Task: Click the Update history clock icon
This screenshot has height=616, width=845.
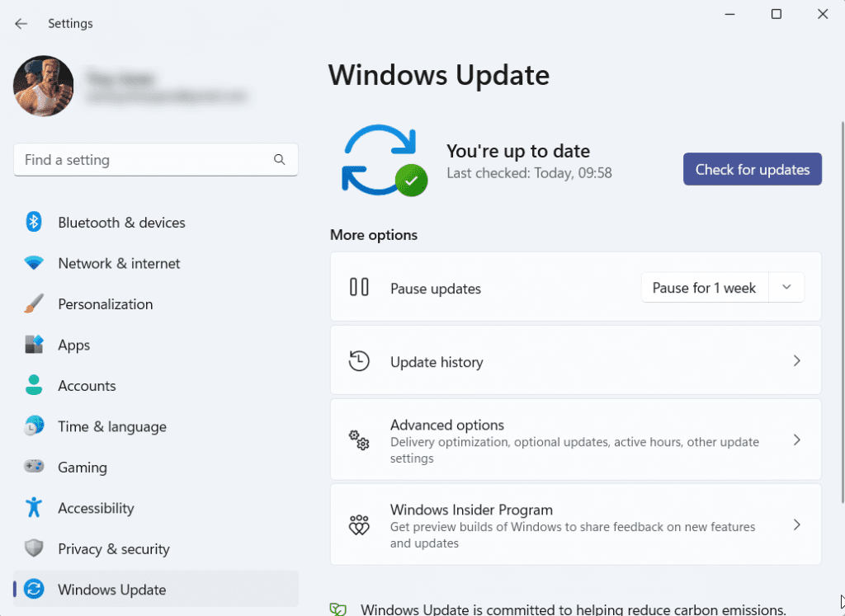Action: [x=359, y=360]
